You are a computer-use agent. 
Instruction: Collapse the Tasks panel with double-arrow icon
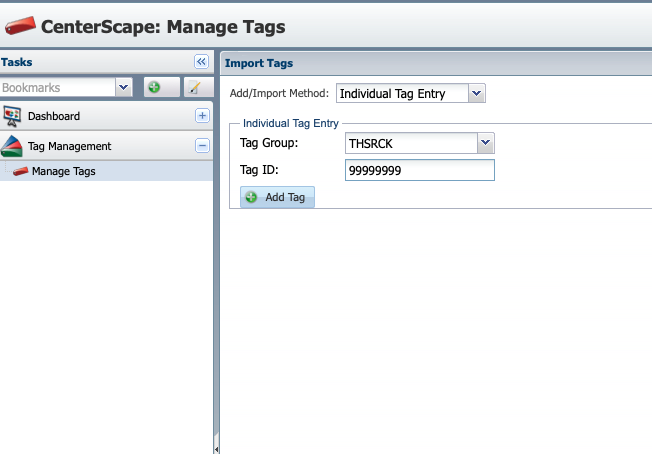tap(201, 62)
